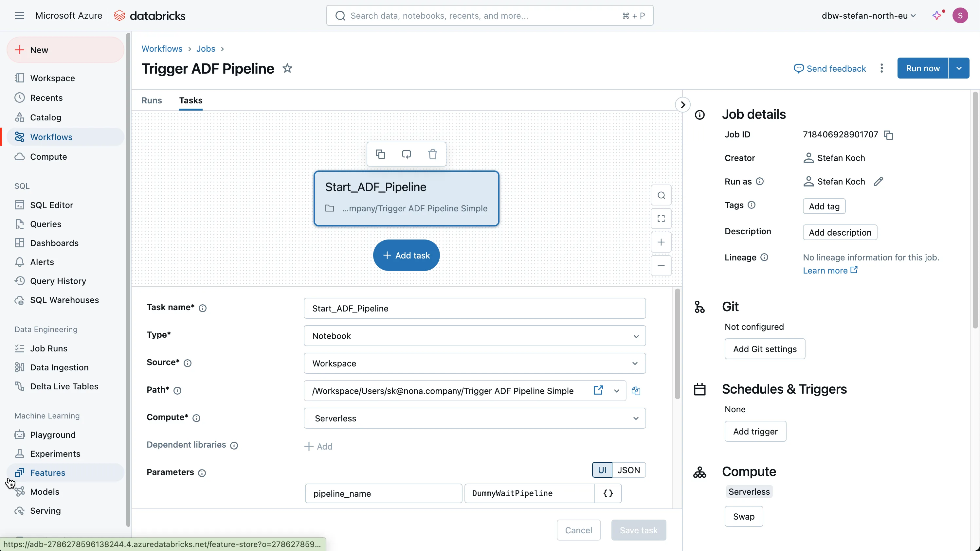Click the delete task trash icon
Viewport: 980px width, 551px height.
click(432, 154)
